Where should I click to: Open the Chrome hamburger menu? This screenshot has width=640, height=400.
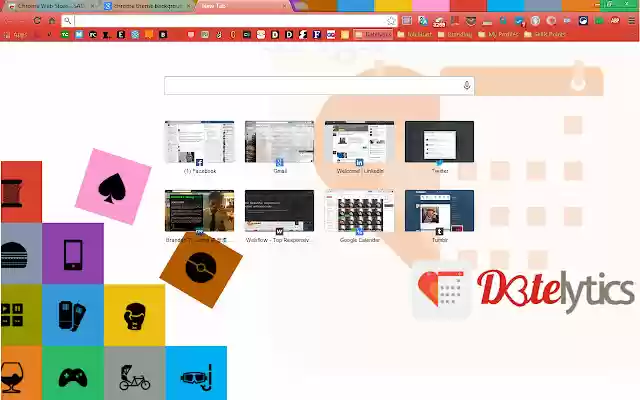tap(631, 20)
